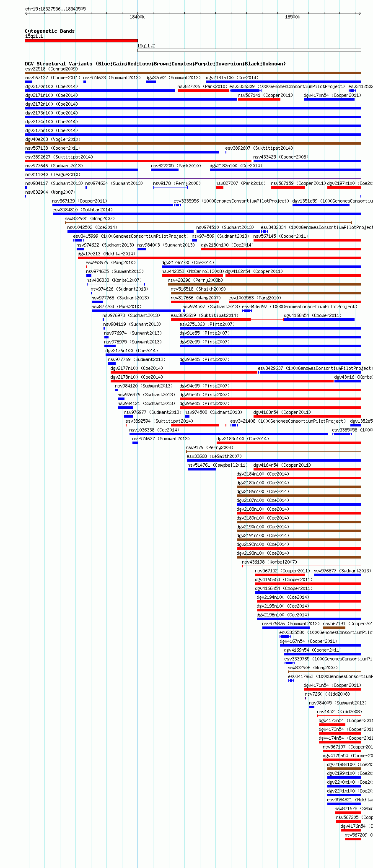Screen dimensions: 373x868
Task: Open variant nsv442358 (McCarroll2008)
Action: tap(193, 271)
